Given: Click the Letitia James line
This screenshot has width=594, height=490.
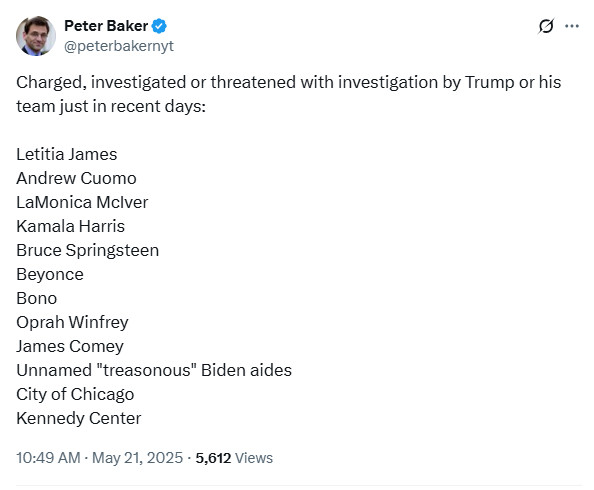Looking at the screenshot, I should [67, 154].
